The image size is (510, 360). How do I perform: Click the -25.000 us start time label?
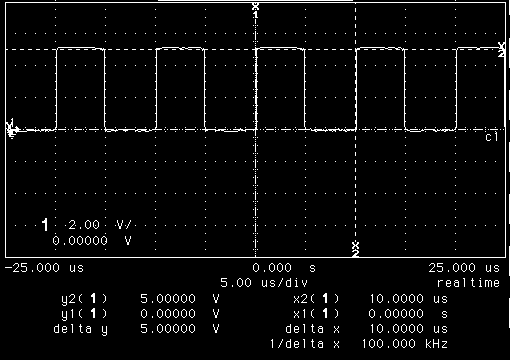(x=44, y=268)
